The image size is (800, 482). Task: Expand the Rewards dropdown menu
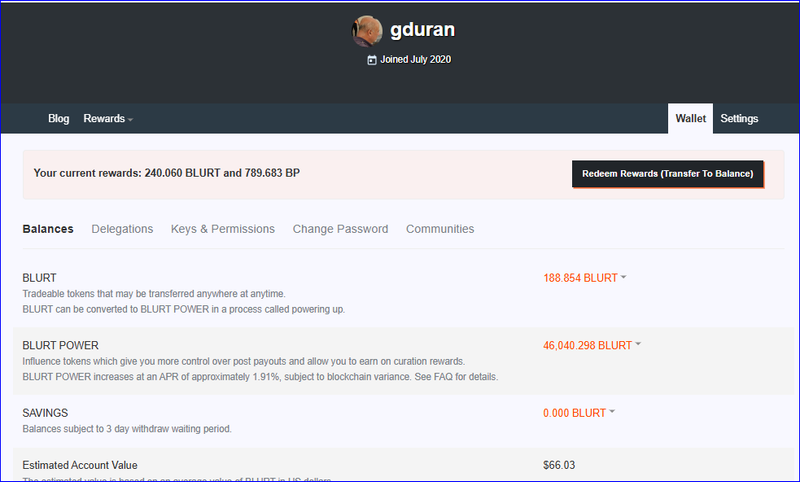point(107,119)
